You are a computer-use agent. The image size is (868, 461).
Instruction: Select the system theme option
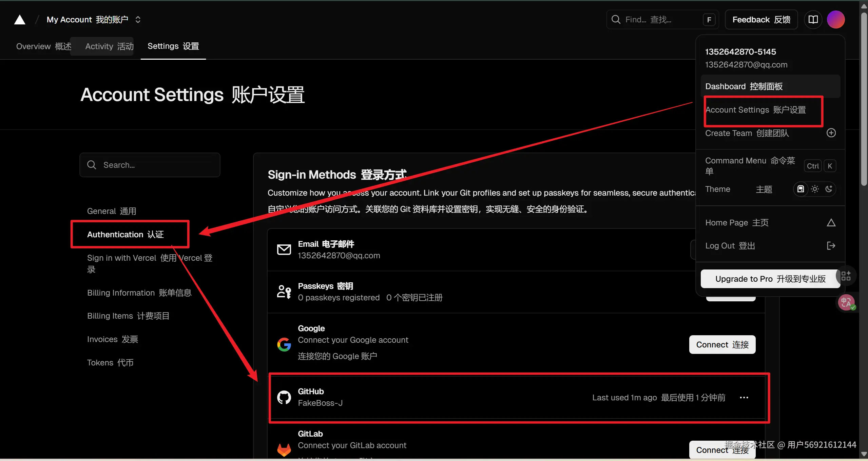[801, 189]
